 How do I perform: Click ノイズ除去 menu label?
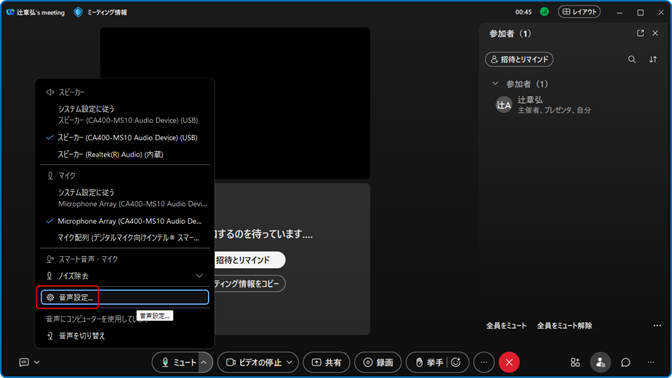click(73, 276)
